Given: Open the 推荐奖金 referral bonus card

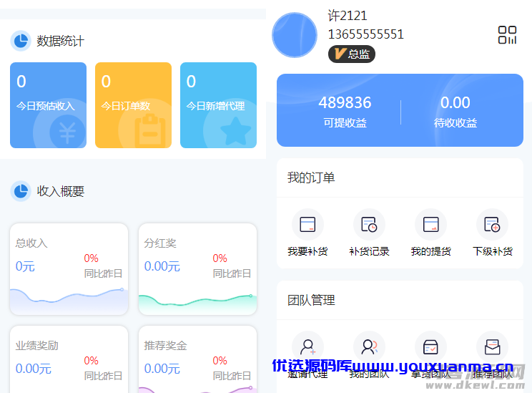Looking at the screenshot, I should click(x=197, y=359).
